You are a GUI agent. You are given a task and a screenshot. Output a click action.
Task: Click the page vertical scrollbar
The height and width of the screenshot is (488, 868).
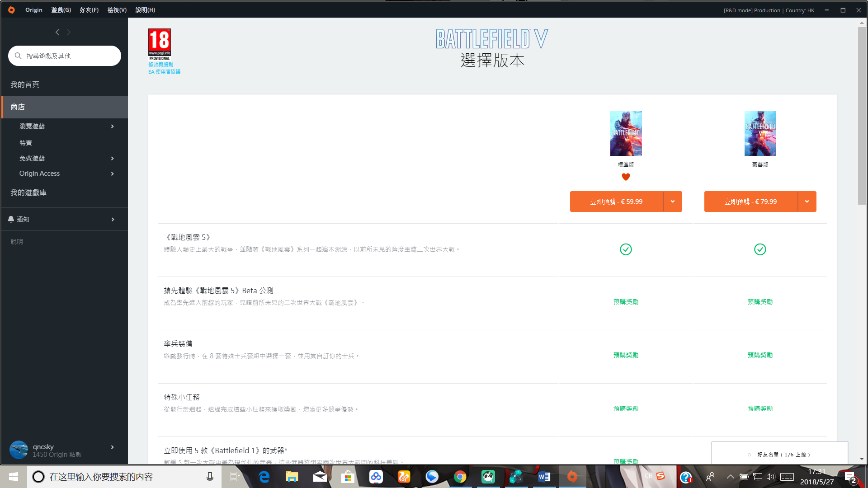coord(862,116)
